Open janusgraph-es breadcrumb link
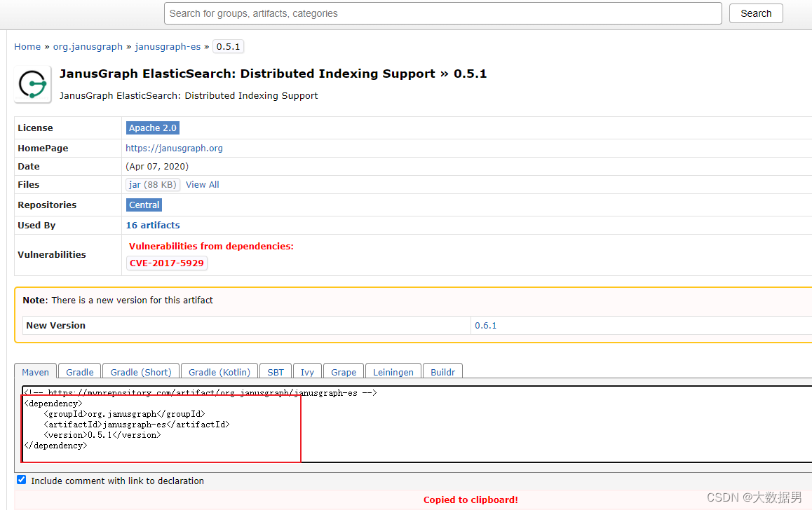The image size is (812, 510). coord(168,46)
